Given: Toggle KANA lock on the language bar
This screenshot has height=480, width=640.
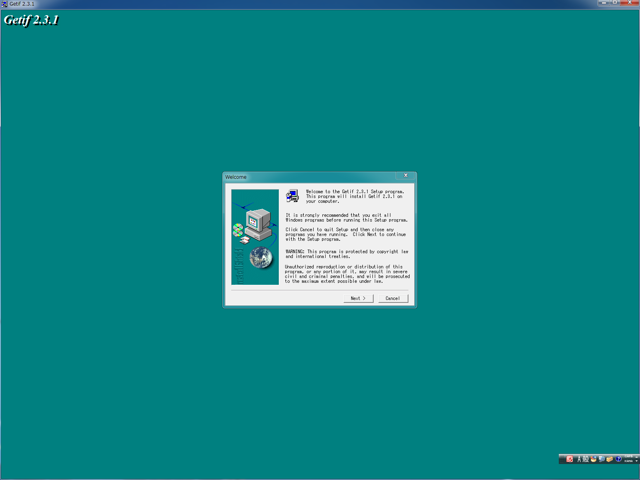Looking at the screenshot, I should tap(629, 461).
